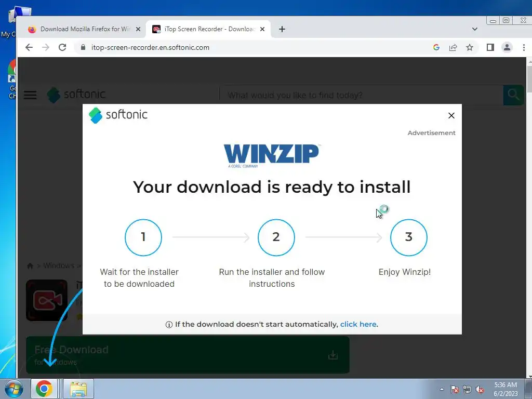
Task: Click the green search magnifier button
Action: 513,96
